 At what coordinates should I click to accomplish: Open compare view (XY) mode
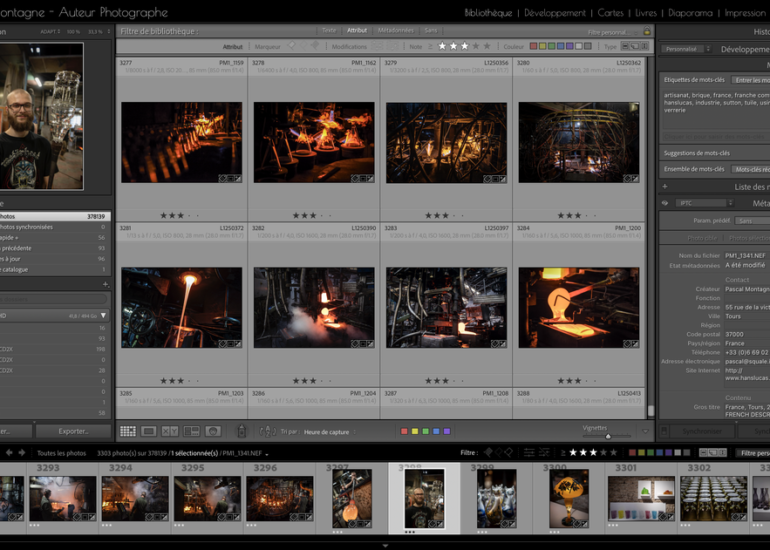pos(170,431)
